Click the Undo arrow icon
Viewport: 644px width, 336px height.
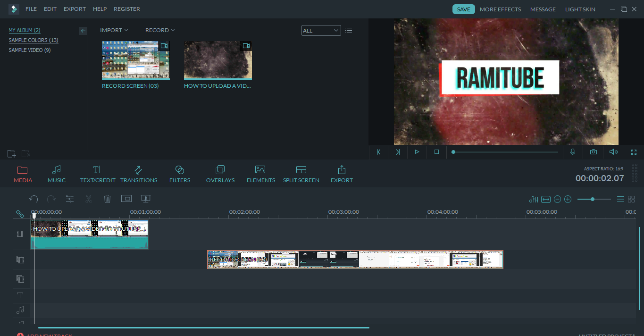[33, 199]
